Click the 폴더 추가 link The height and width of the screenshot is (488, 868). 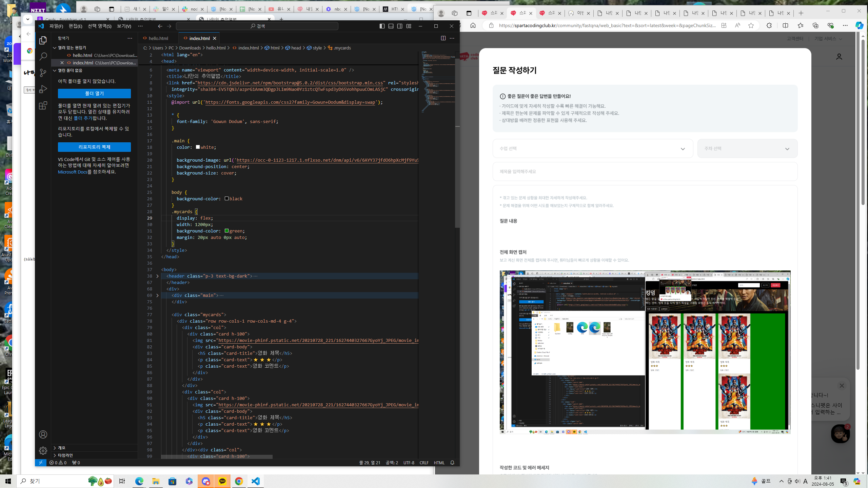click(83, 118)
